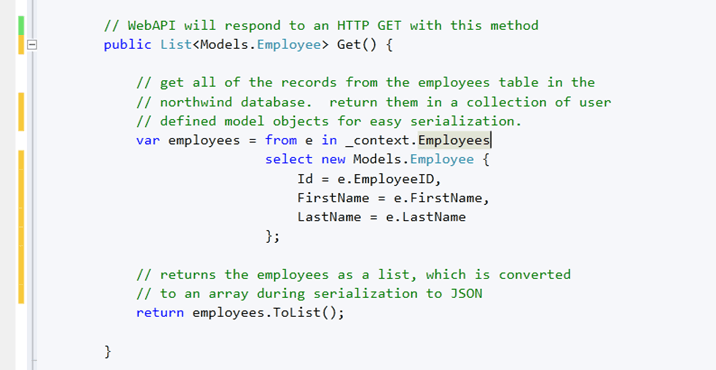Click comment line 'get all of the records'
This screenshot has width=716, height=370.
click(x=365, y=83)
